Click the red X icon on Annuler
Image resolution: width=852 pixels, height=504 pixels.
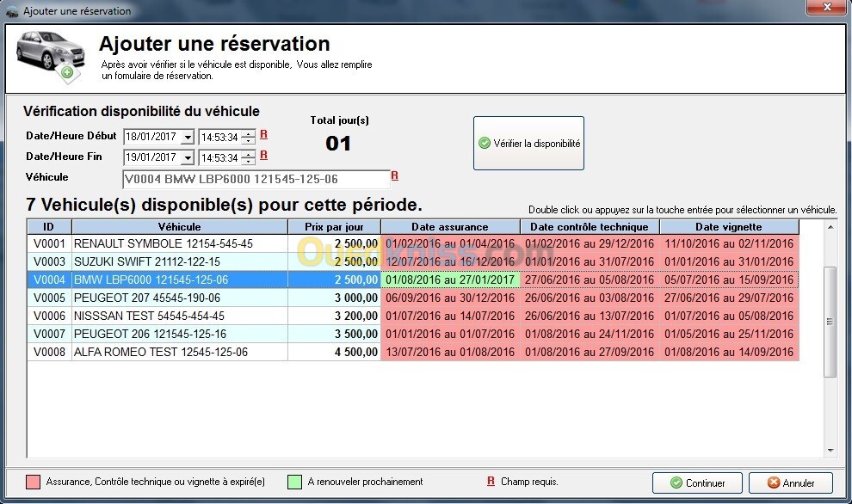click(774, 482)
